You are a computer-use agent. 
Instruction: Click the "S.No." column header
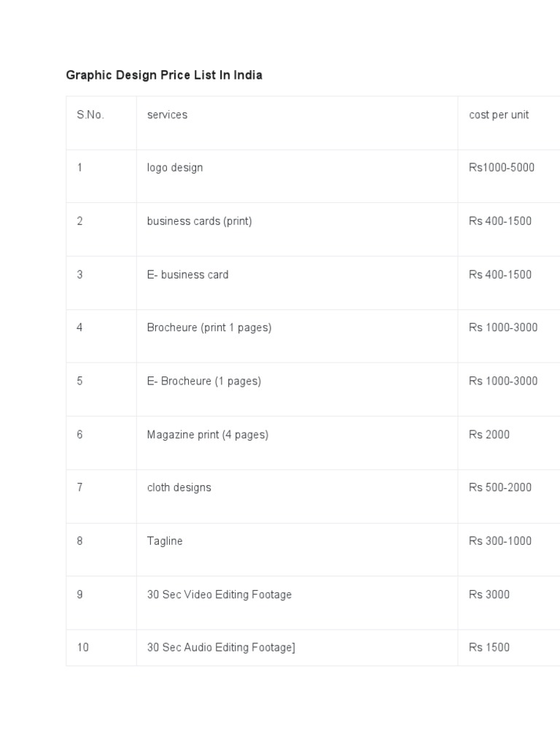90,115
